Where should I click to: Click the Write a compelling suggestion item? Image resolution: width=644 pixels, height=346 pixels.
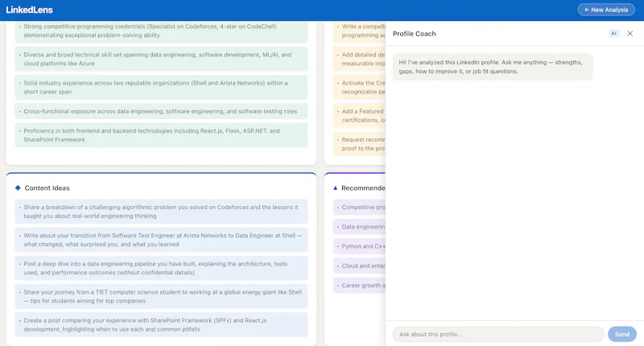point(359,31)
